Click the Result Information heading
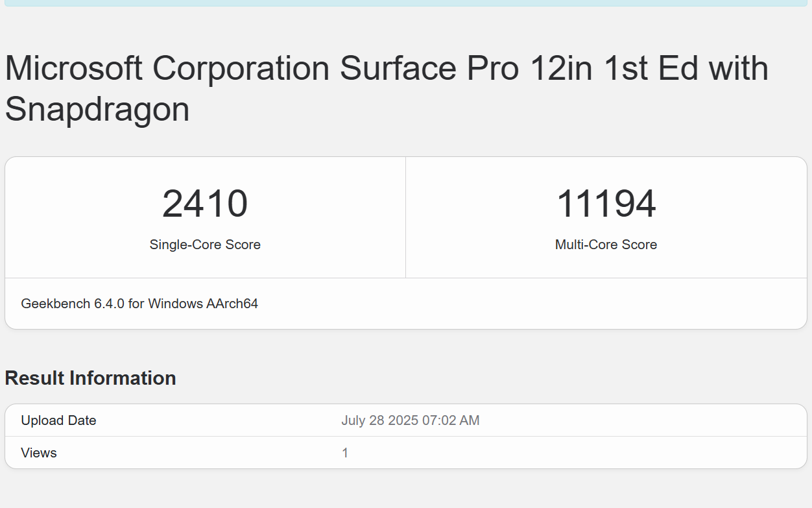Viewport: 812px width, 508px height. (x=90, y=378)
